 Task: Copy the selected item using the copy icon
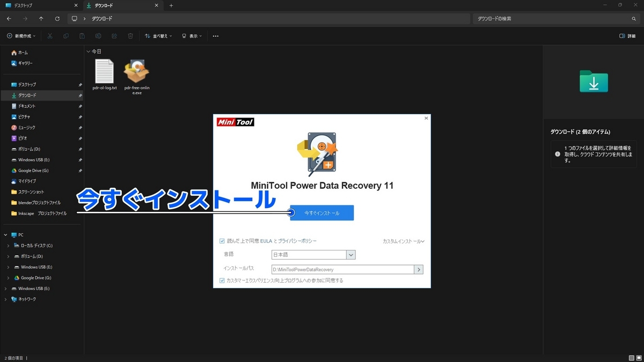[65, 36]
